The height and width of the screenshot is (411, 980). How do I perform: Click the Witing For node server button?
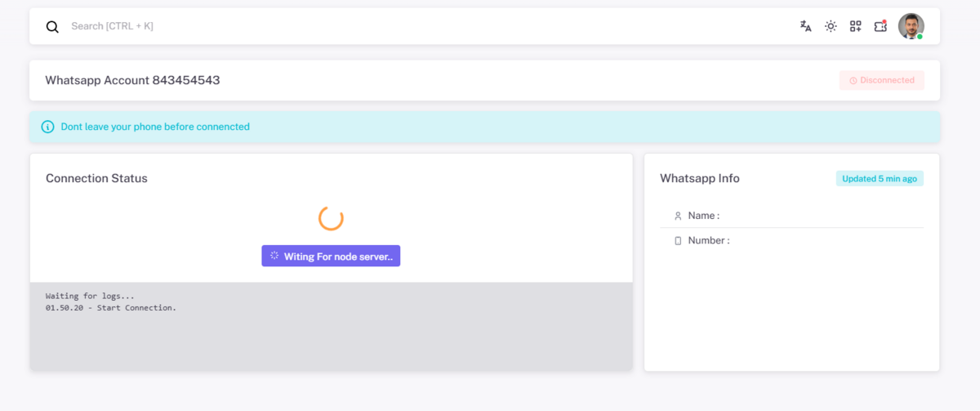[x=331, y=256]
